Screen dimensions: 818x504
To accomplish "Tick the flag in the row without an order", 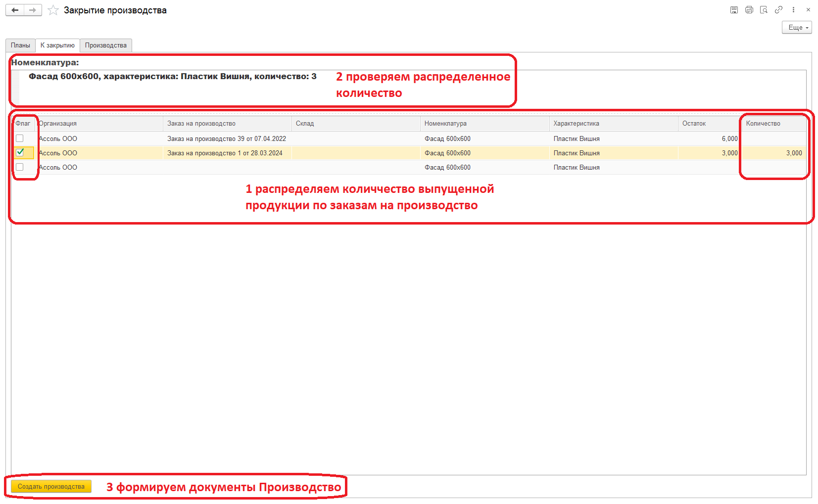I will (x=20, y=167).
